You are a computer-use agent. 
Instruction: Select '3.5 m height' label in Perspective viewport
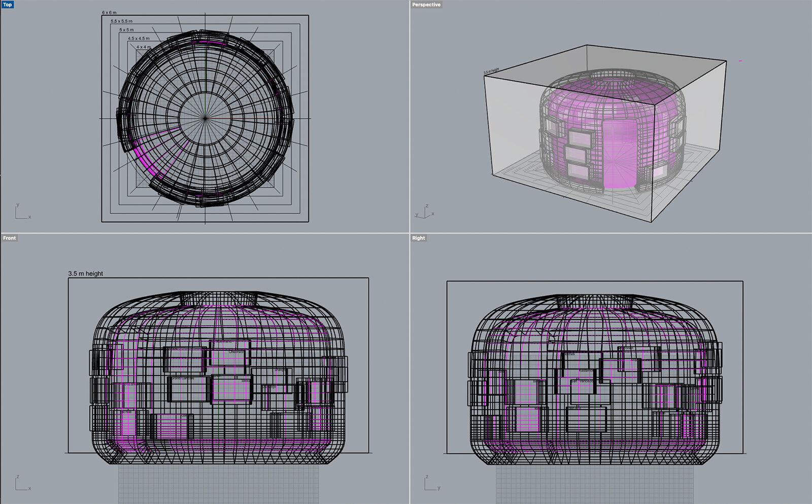(x=491, y=71)
